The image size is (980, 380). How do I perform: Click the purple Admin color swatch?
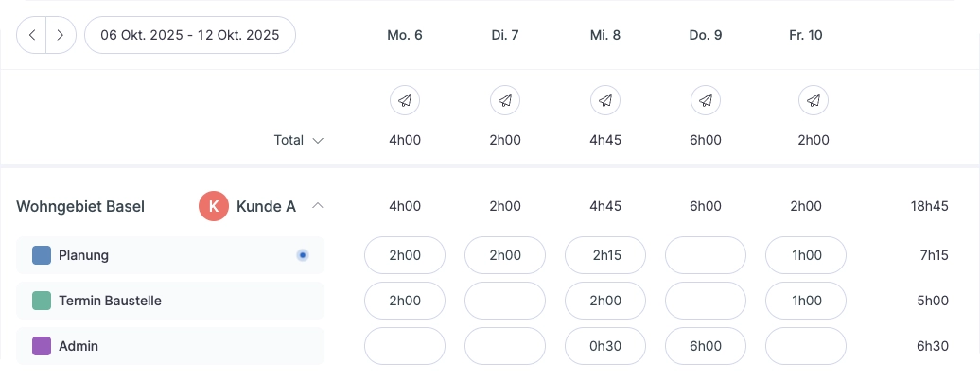click(41, 346)
